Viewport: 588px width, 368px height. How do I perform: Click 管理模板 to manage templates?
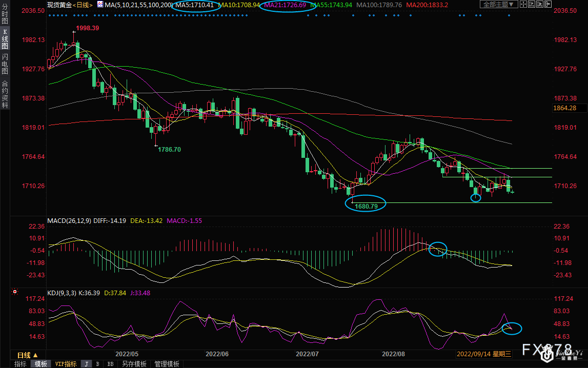[167, 364]
